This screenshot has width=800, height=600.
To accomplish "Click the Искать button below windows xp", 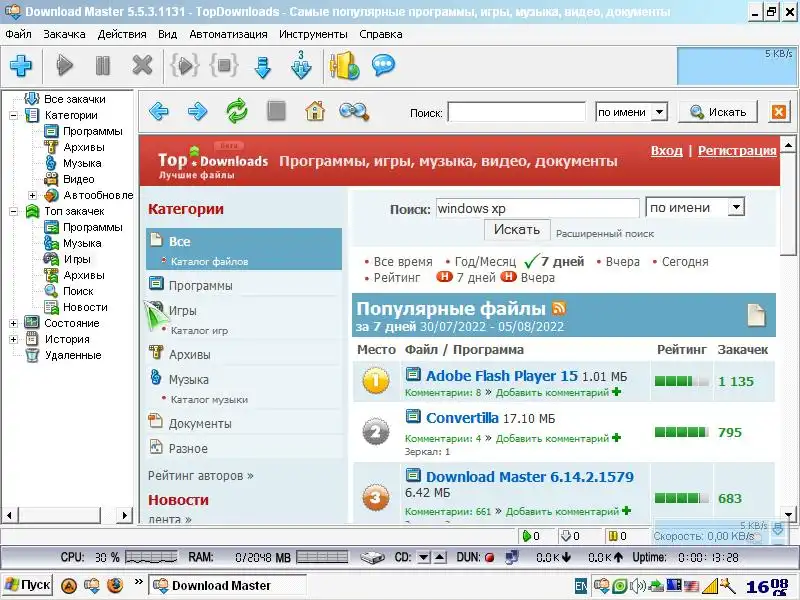I will tap(517, 230).
